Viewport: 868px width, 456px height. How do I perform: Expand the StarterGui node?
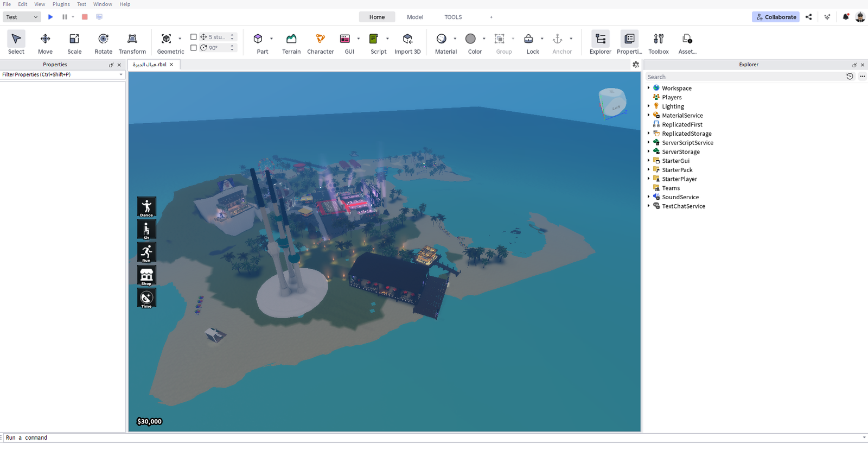(648, 161)
